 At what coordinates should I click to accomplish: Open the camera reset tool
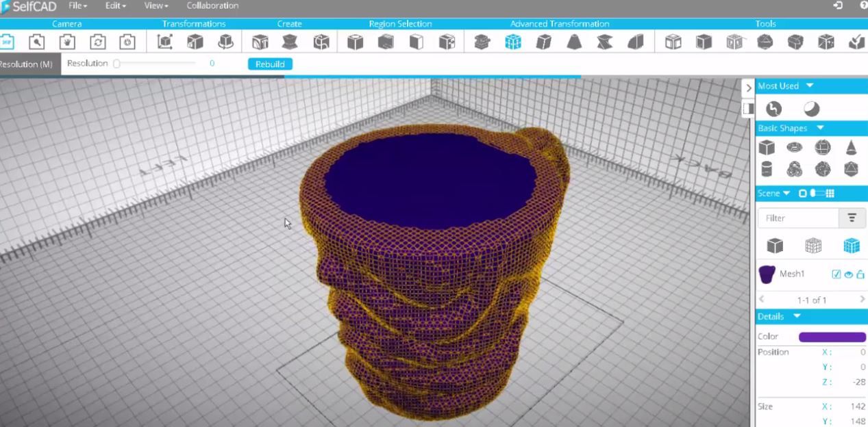[99, 41]
